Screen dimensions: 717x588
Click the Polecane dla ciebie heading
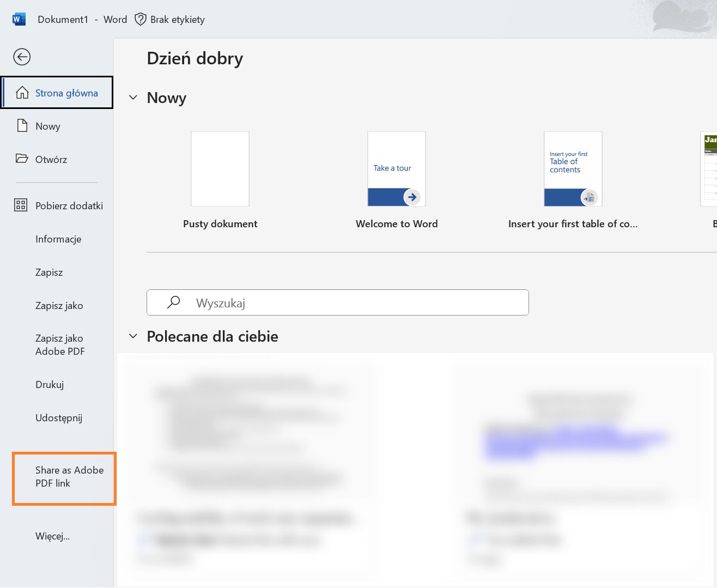212,336
